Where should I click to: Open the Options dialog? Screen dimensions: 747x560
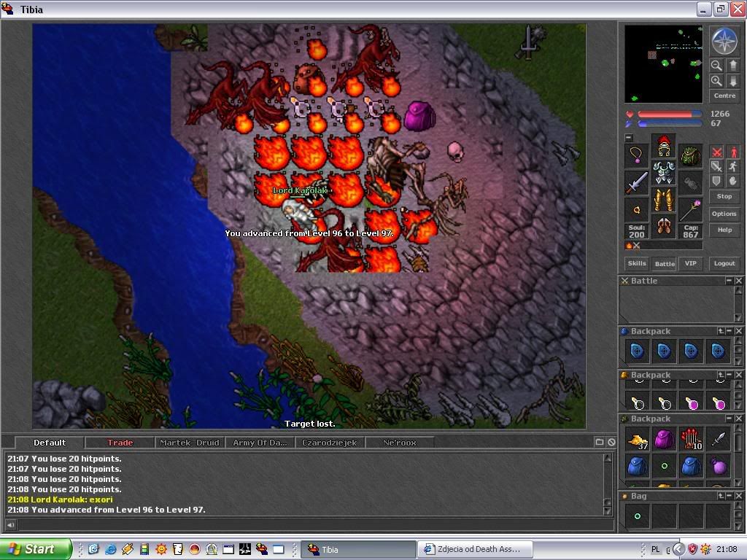(724, 214)
